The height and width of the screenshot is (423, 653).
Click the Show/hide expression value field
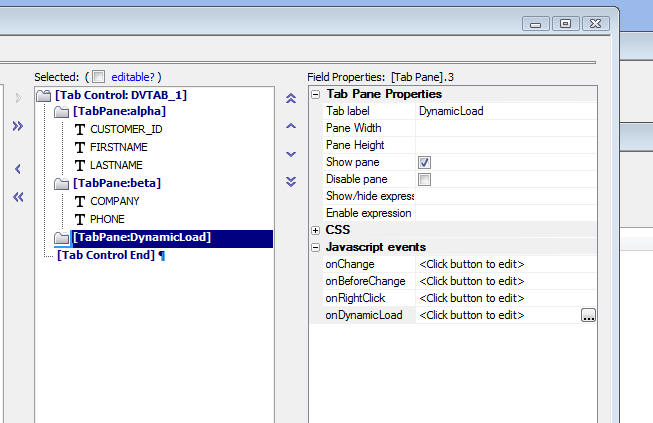coord(506,196)
